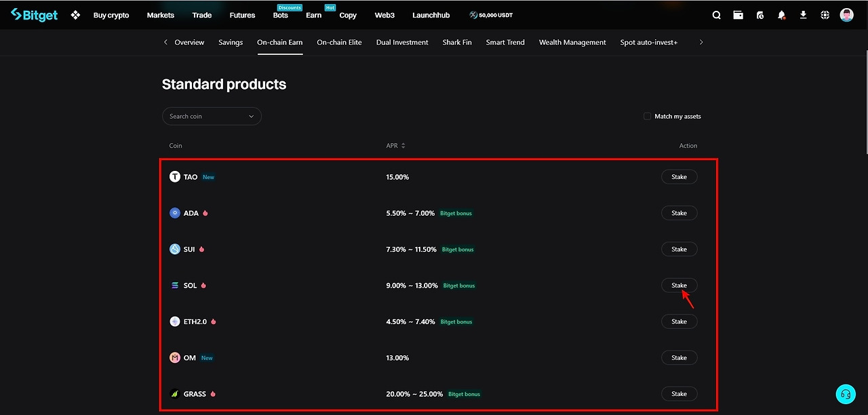Stake GRASS with its Stake button
The height and width of the screenshot is (415, 868).
click(x=679, y=394)
